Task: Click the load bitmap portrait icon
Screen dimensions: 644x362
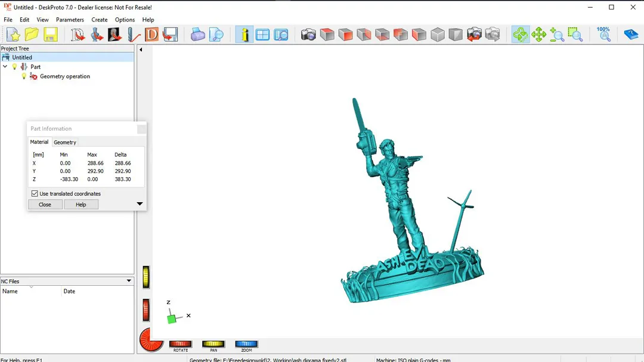Action: click(114, 35)
